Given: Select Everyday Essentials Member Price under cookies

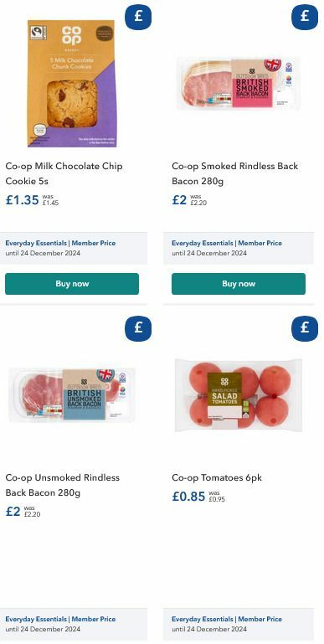Looking at the screenshot, I should point(60,243).
